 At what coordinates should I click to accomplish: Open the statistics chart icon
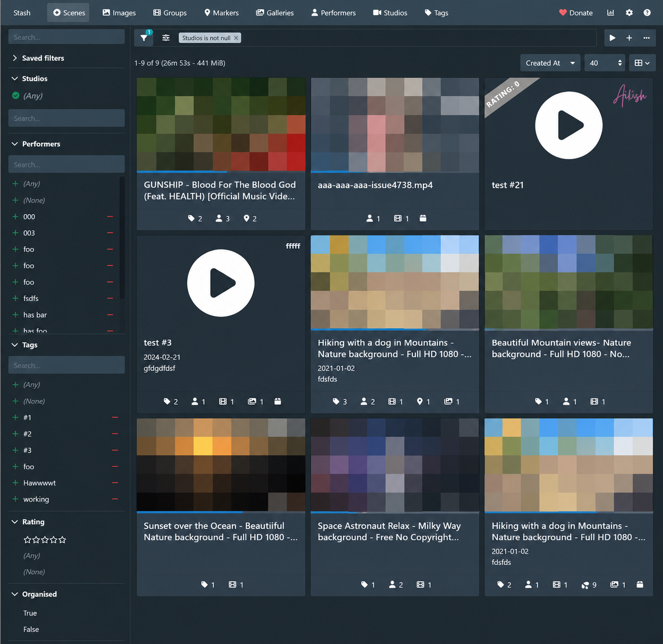click(x=611, y=13)
